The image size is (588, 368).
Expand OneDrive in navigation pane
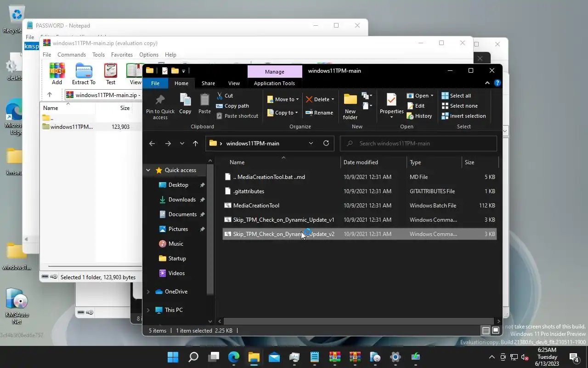[x=148, y=292]
